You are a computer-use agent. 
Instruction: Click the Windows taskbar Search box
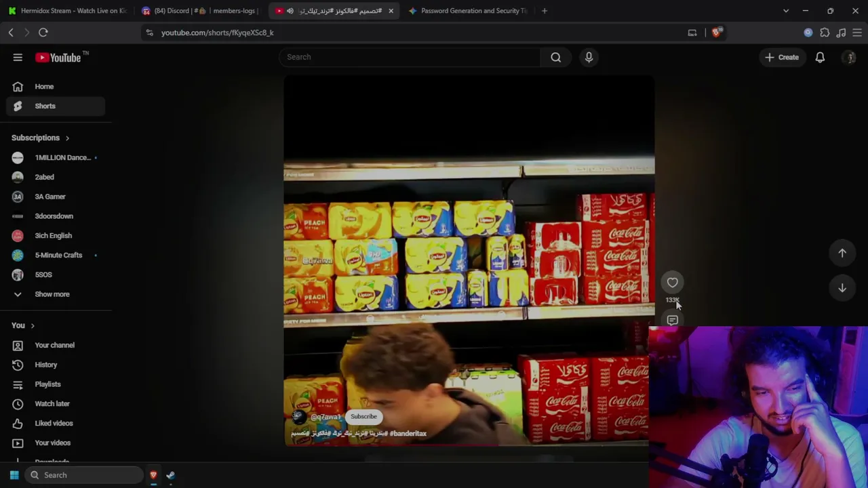(x=85, y=475)
